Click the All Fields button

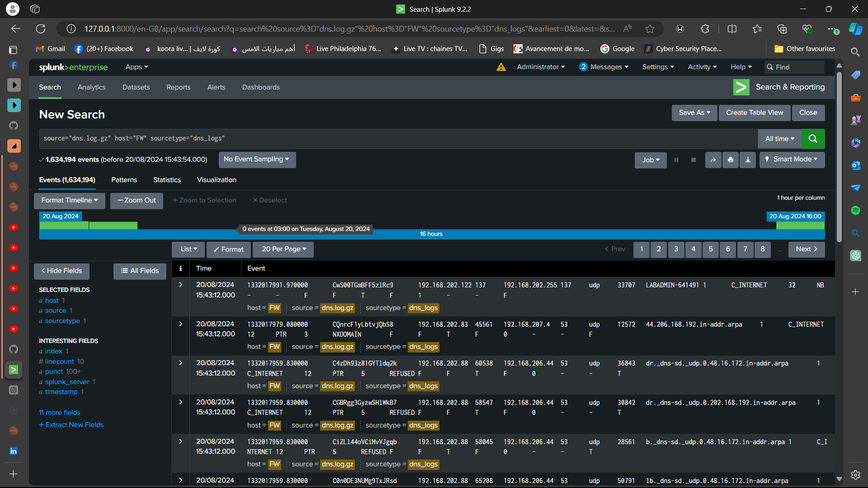point(140,271)
